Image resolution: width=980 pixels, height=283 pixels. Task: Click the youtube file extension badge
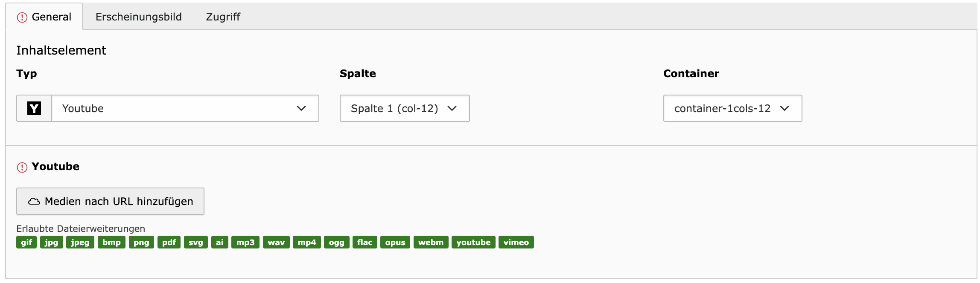473,242
